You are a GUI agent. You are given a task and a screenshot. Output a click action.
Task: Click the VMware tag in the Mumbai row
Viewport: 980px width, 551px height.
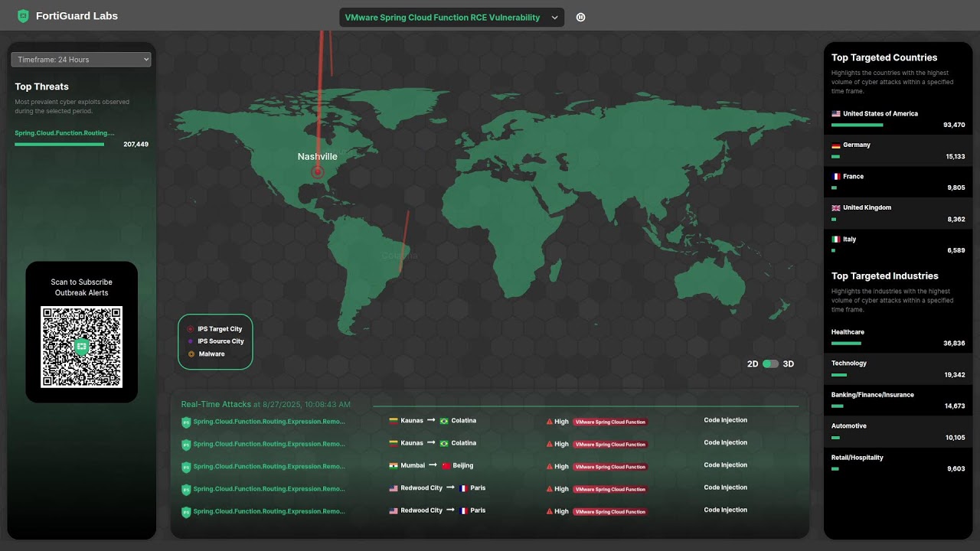610,467
